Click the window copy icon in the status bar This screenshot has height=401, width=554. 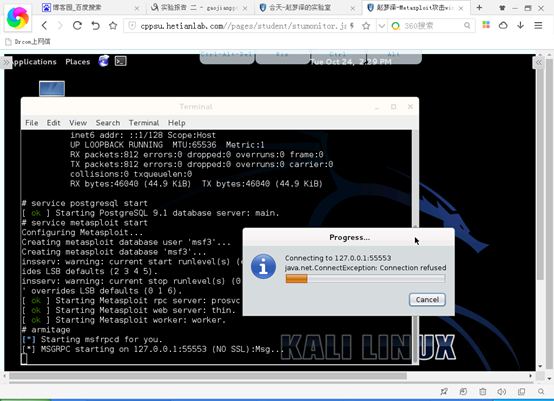[521, 391]
